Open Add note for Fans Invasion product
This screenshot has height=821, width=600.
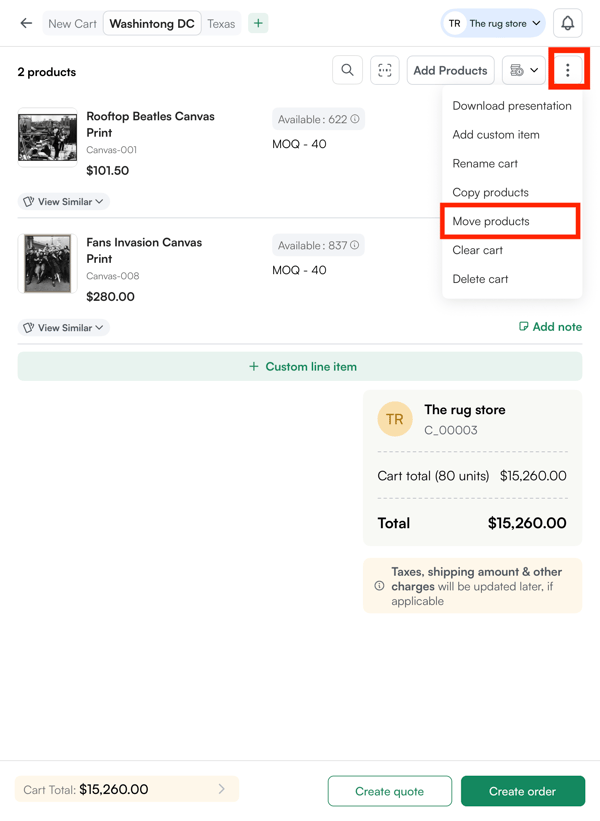550,326
